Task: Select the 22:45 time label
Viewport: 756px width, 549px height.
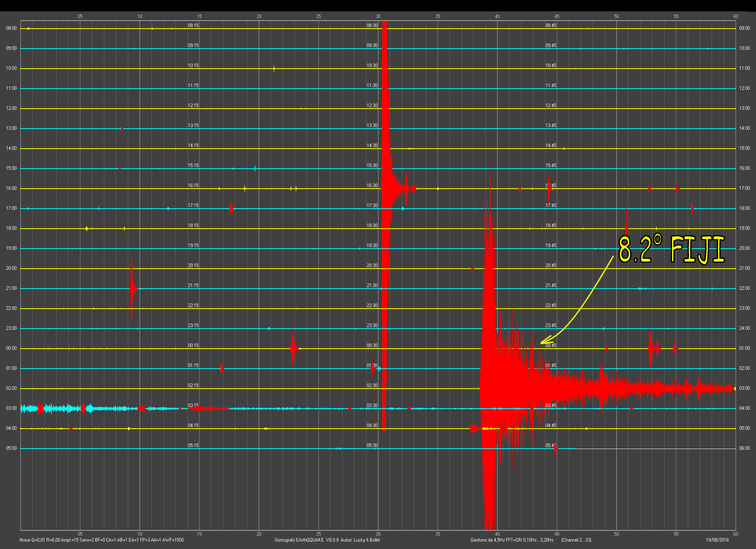Action: tap(551, 305)
